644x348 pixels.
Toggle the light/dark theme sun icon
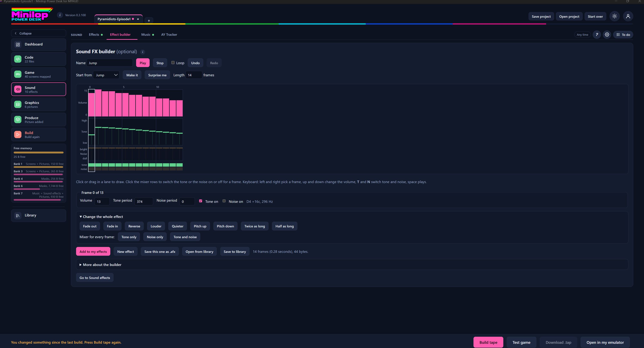click(x=615, y=16)
